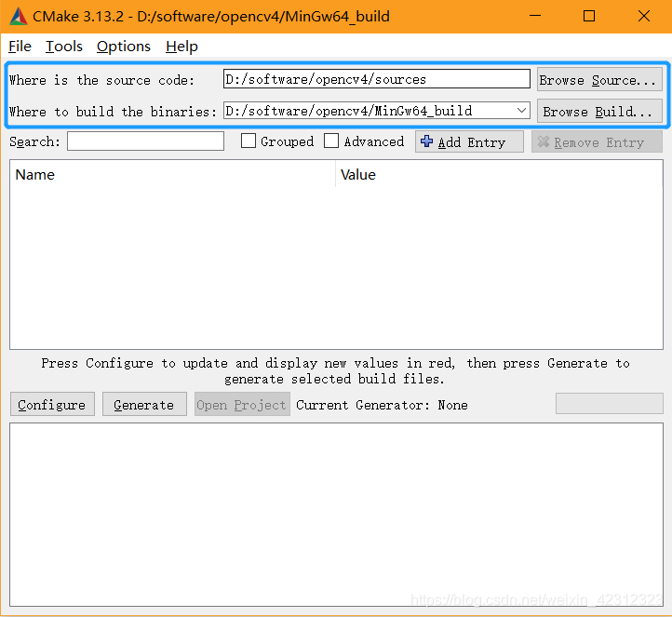672x617 pixels.
Task: Click the CMake logo icon in title bar
Action: (x=19, y=16)
